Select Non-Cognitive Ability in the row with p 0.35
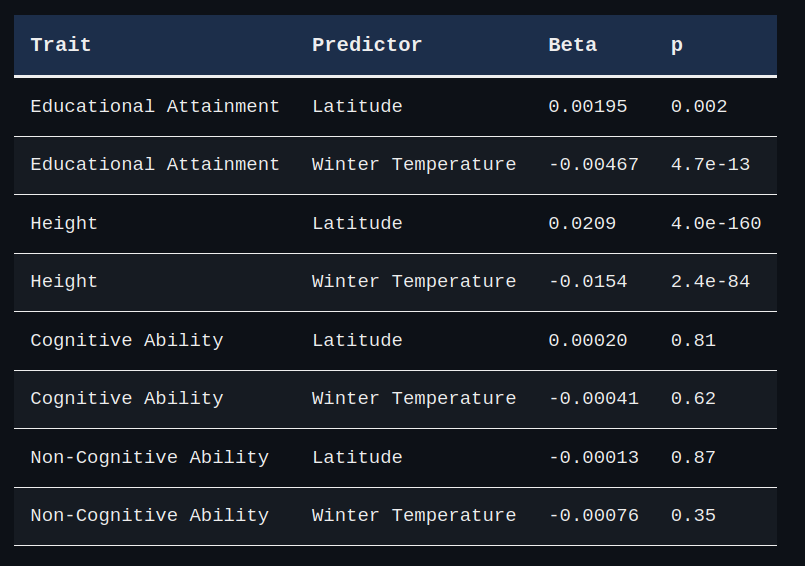 (x=149, y=516)
